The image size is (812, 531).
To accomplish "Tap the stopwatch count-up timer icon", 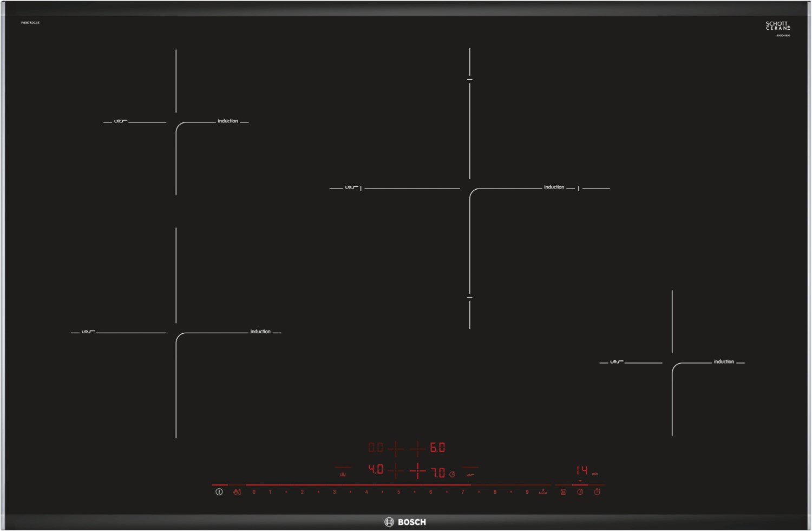I will click(597, 492).
